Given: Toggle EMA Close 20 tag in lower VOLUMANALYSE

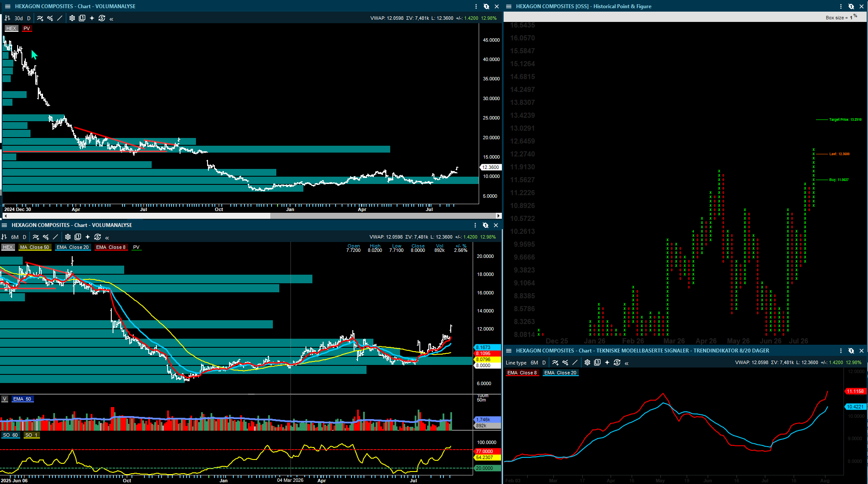Looking at the screenshot, I should [73, 247].
